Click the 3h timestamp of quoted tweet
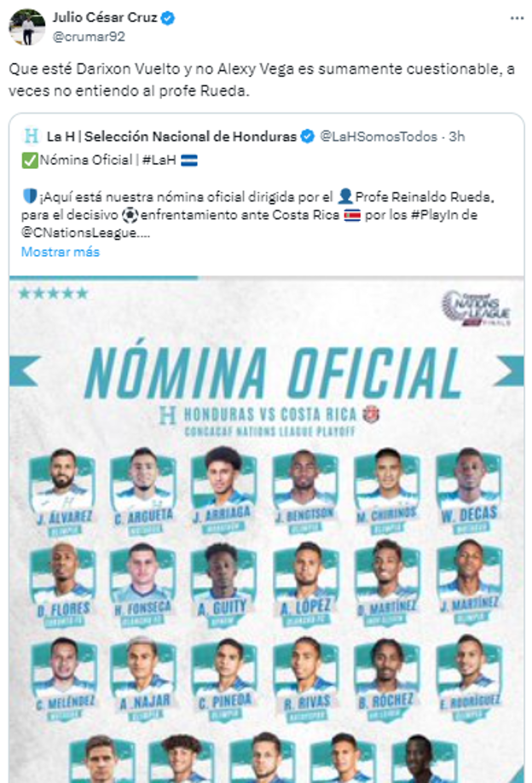Viewport: 532px width, 783px height. pos(457,136)
